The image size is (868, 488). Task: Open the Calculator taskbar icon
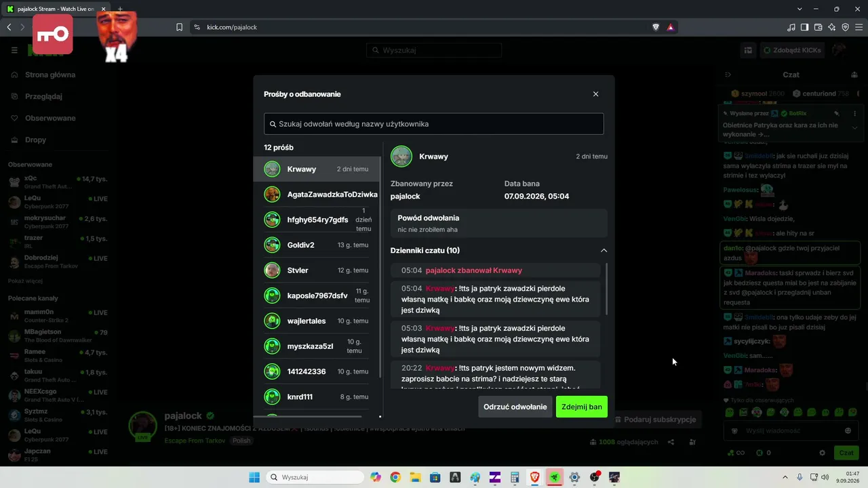click(515, 477)
